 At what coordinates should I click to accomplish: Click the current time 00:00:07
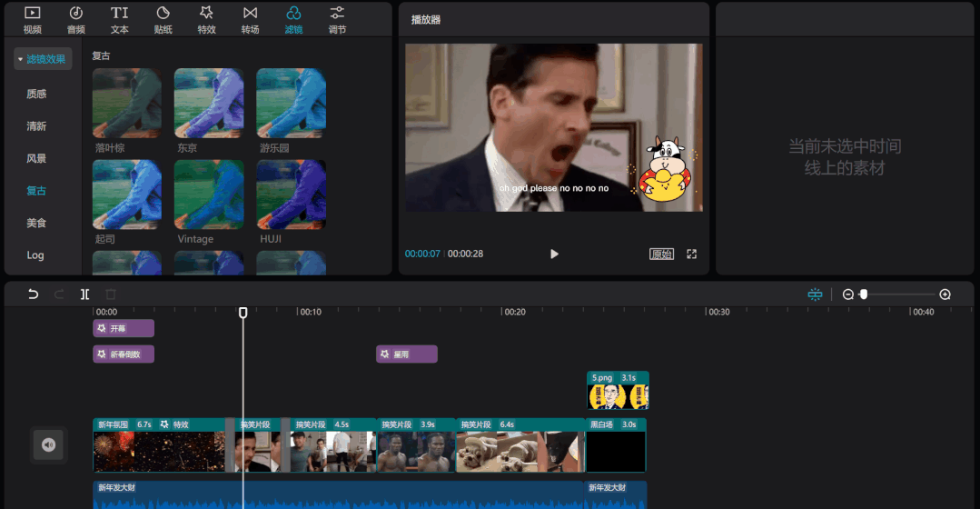(422, 254)
